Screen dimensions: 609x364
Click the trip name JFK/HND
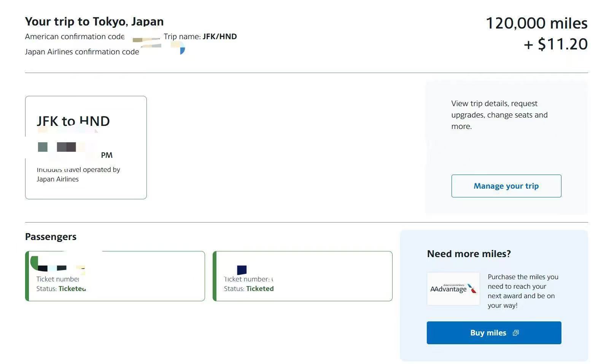(x=219, y=37)
